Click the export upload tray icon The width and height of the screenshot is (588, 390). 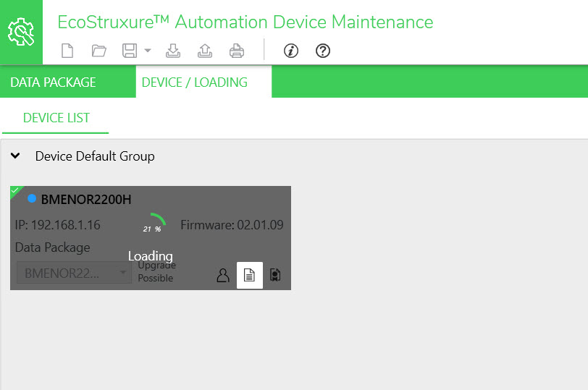205,51
